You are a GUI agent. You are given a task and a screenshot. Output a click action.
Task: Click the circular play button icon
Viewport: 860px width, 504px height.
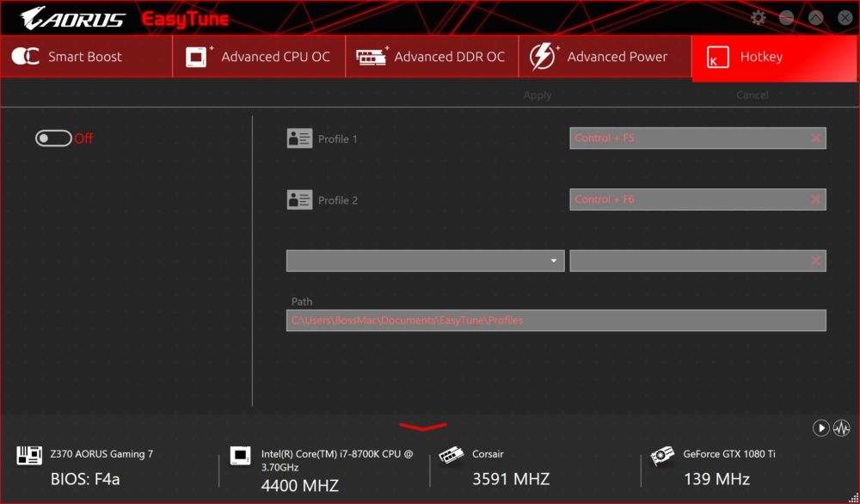(x=820, y=427)
